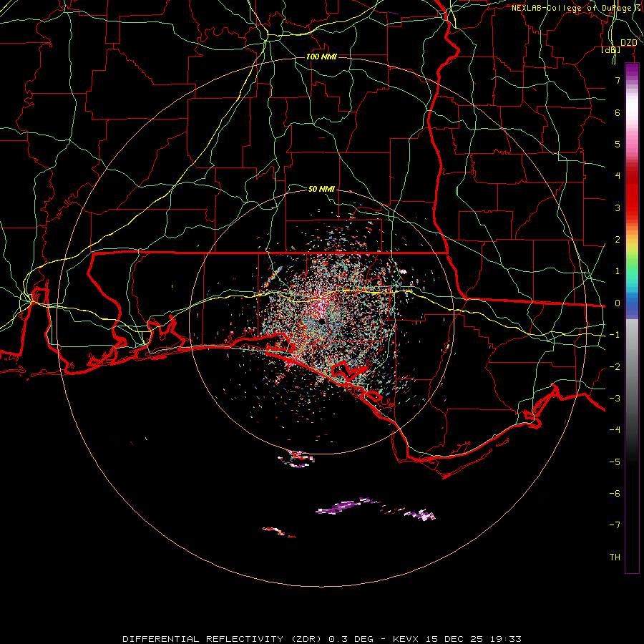
Task: Click the ZDR color bar legend
Action: (x=632, y=318)
